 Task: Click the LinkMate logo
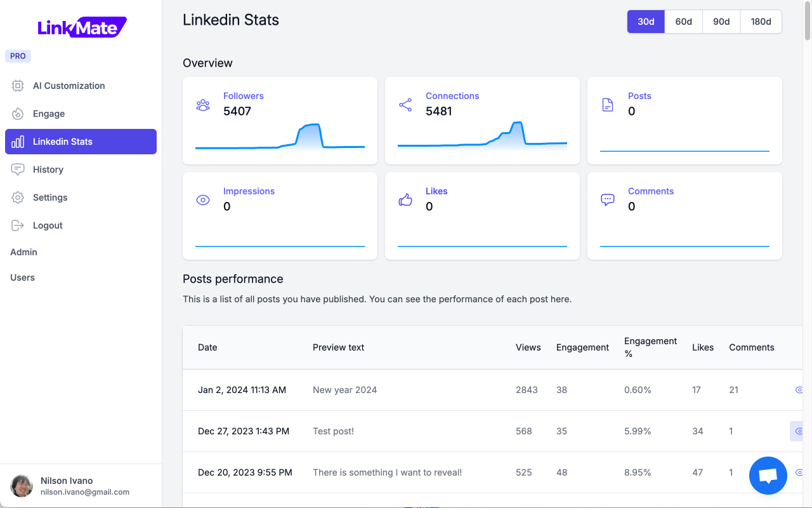pyautogui.click(x=81, y=27)
